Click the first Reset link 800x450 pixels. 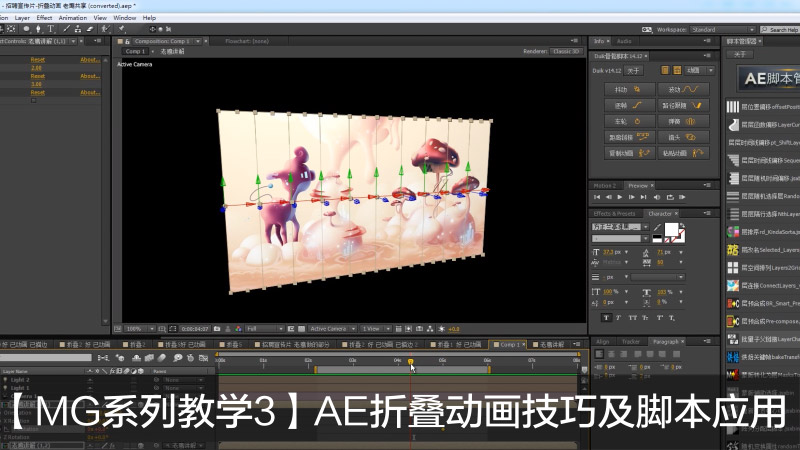pos(38,60)
